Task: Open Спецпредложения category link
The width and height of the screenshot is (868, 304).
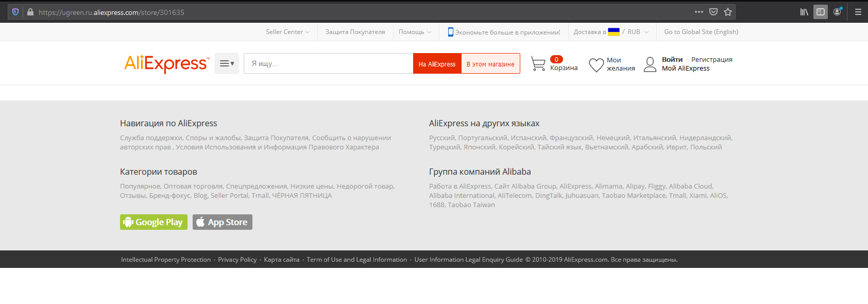Action: tap(257, 187)
